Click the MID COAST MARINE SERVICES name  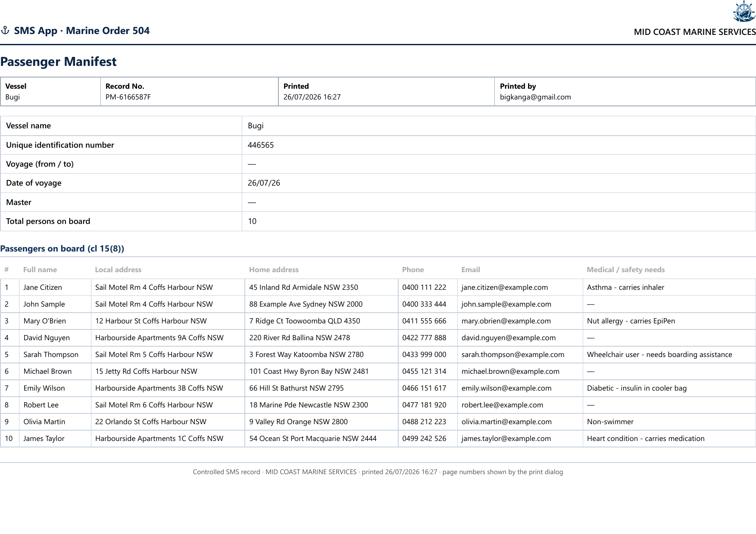(x=695, y=32)
